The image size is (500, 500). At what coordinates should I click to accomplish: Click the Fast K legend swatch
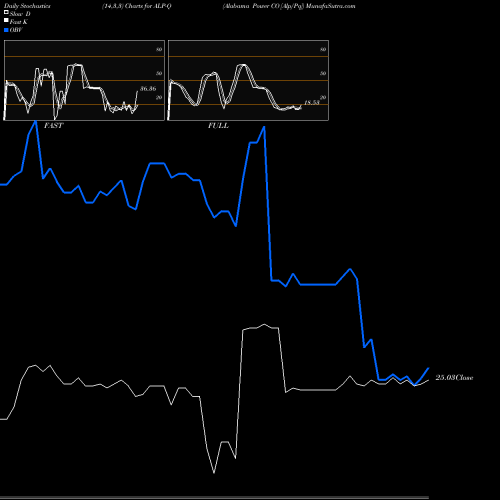(x=6, y=21)
